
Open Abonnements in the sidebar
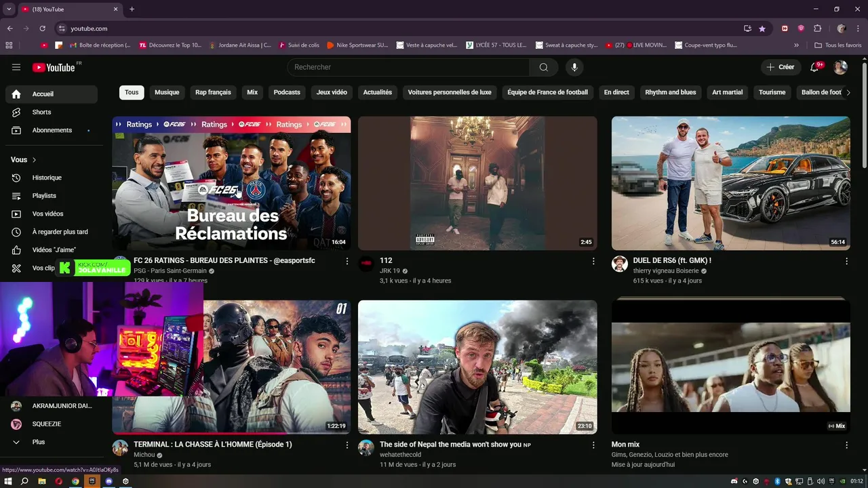coord(52,130)
